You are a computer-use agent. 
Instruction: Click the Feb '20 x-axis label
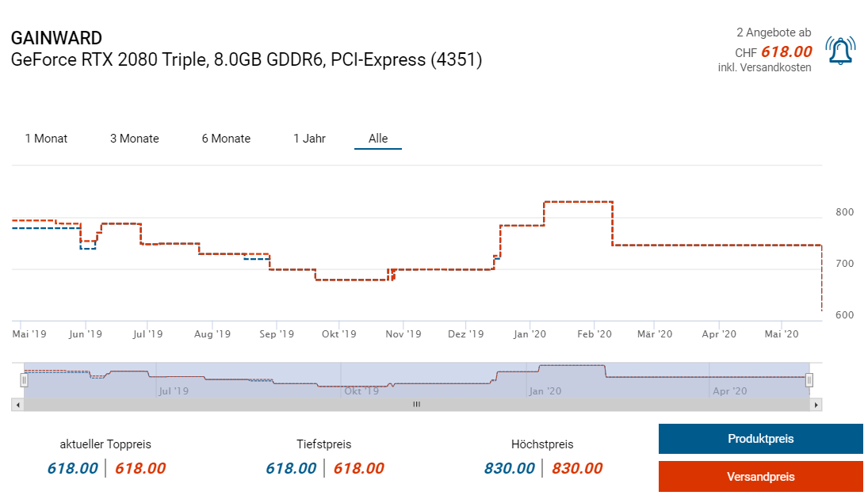click(x=595, y=334)
